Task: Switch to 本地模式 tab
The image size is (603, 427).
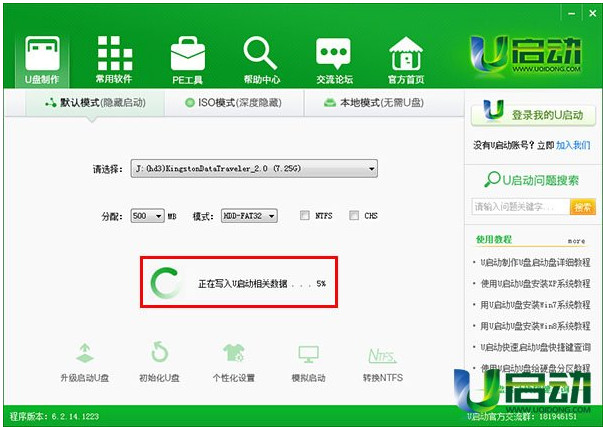Action: [x=374, y=103]
